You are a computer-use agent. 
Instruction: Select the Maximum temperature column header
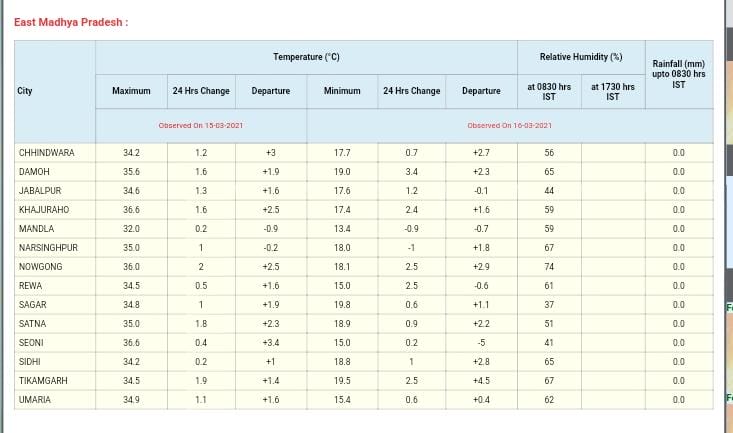coord(131,91)
